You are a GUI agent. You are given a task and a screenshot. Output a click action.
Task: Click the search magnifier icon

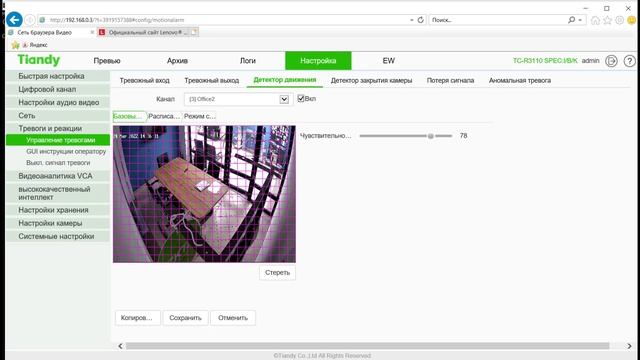571,20
